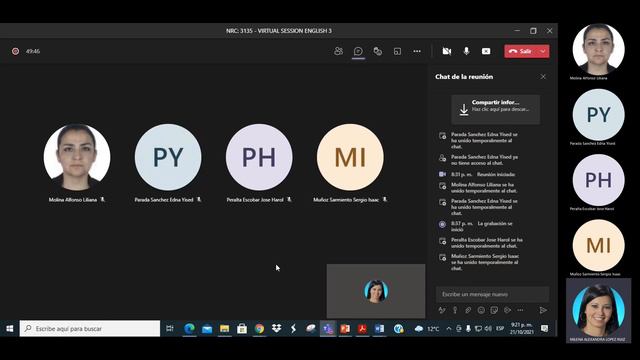Send the chat message arrow
The height and width of the screenshot is (360, 640).
543,310
